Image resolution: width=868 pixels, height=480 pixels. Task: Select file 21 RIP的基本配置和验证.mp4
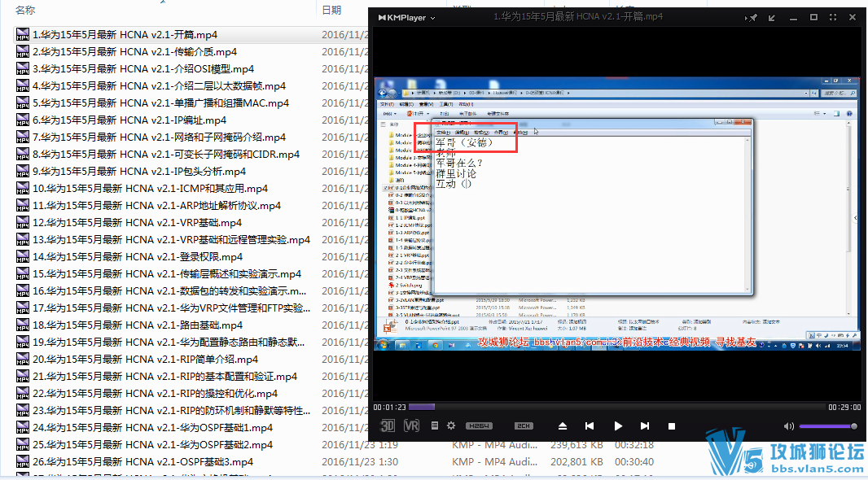pos(164,377)
